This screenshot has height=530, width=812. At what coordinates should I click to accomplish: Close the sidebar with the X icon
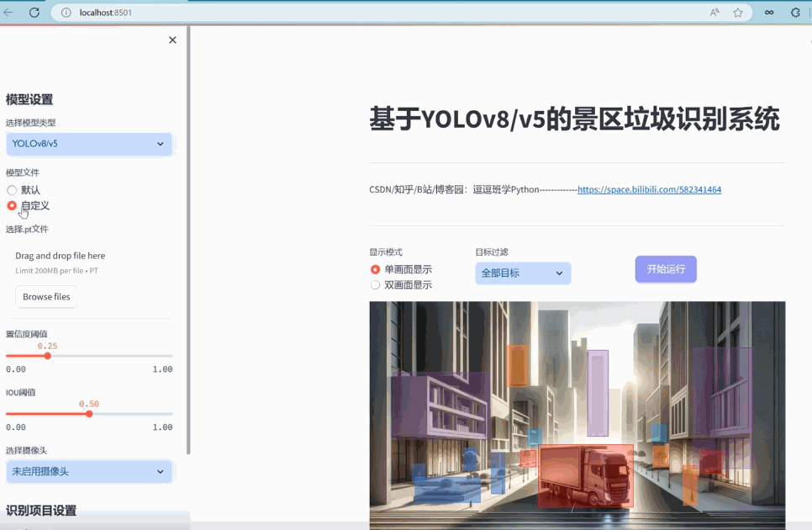click(172, 40)
